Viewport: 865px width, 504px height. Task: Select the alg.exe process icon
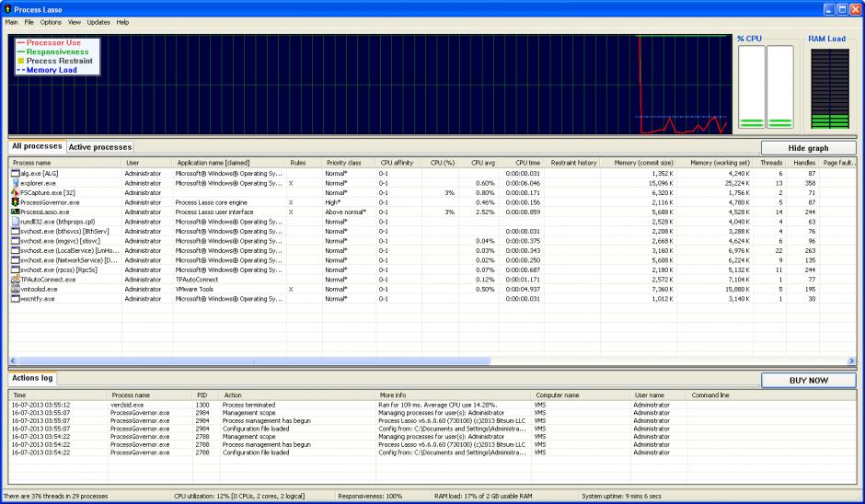pyautogui.click(x=16, y=173)
